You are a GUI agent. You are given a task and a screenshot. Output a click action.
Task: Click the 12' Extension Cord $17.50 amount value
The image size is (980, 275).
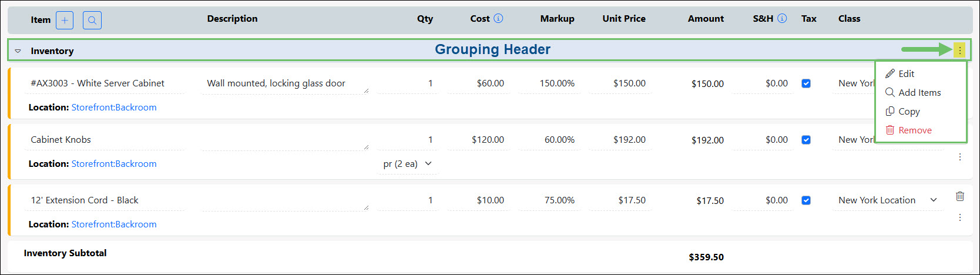[710, 201]
